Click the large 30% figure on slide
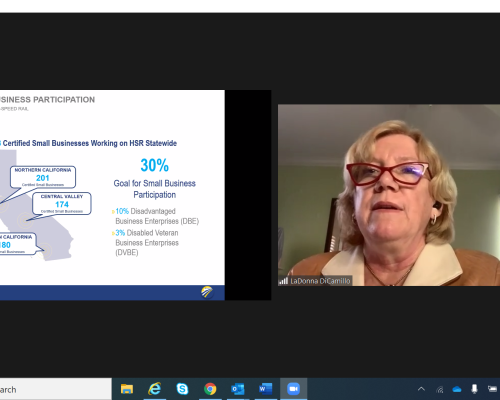 pyautogui.click(x=155, y=165)
